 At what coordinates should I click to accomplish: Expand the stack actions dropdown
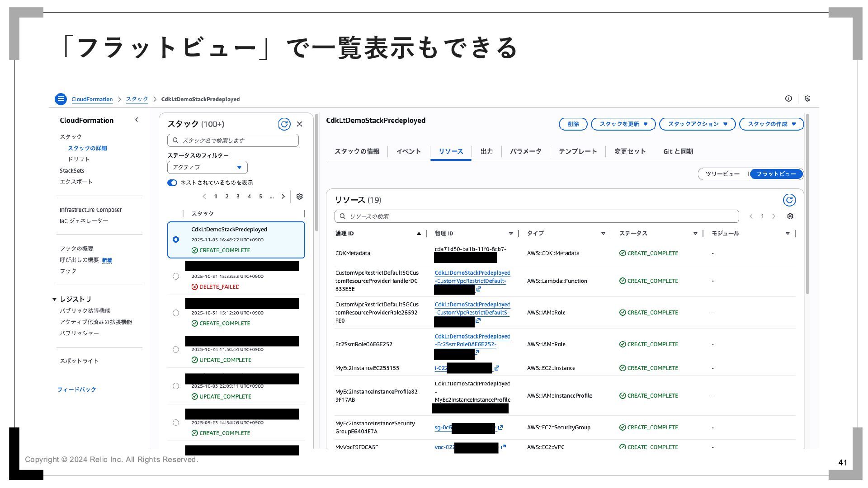[697, 124]
